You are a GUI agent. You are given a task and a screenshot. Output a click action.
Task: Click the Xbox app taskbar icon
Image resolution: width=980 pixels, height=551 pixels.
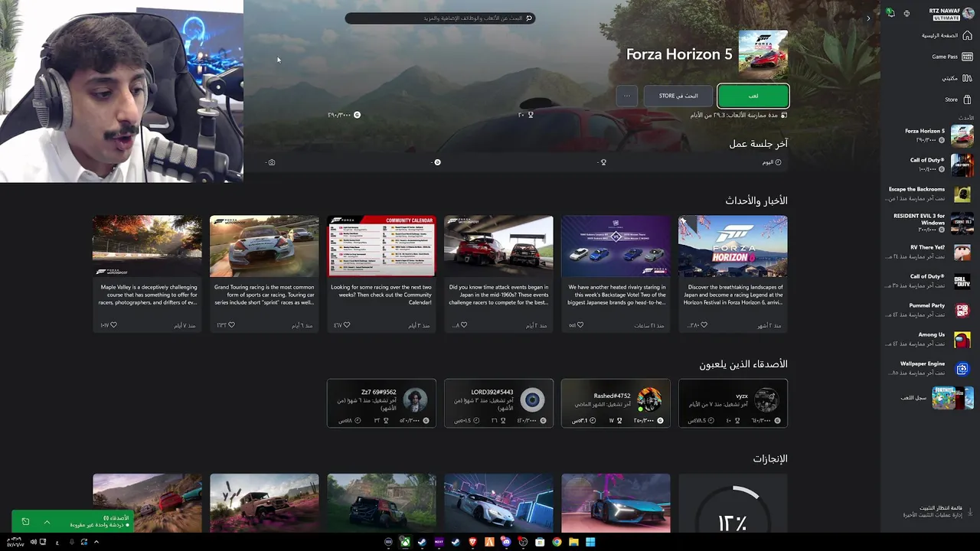[x=405, y=542]
